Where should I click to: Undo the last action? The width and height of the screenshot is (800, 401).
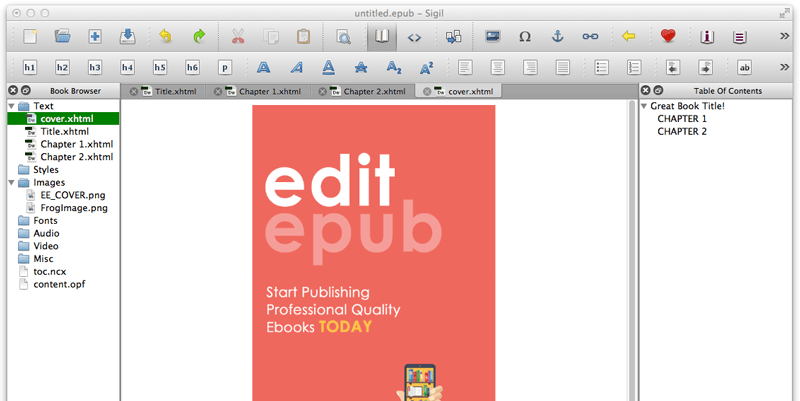pyautogui.click(x=165, y=36)
